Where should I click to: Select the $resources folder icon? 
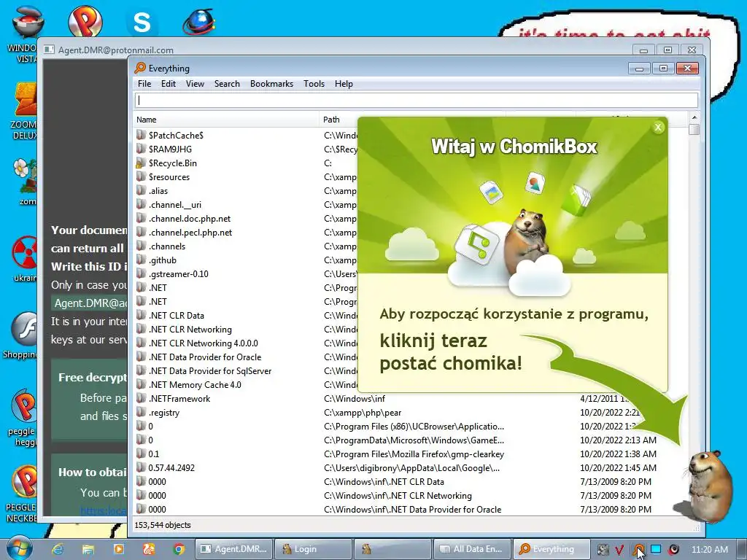(141, 176)
